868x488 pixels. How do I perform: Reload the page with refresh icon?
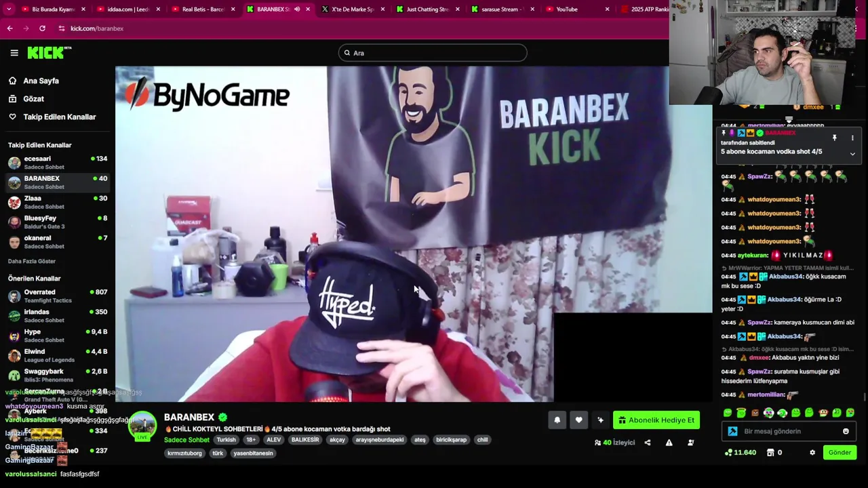42,28
